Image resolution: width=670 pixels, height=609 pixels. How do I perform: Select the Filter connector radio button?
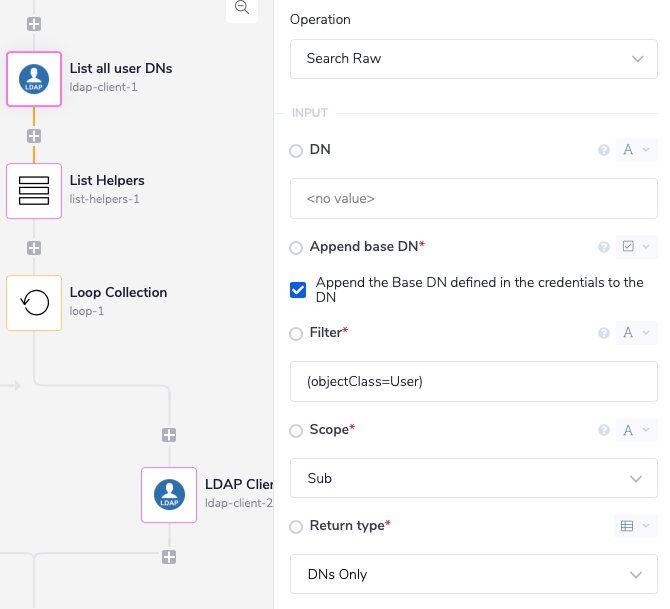pos(296,332)
